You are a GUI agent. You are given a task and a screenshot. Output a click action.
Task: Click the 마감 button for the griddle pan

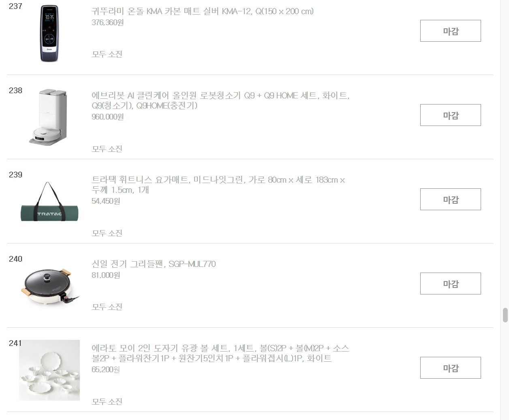pyautogui.click(x=451, y=284)
